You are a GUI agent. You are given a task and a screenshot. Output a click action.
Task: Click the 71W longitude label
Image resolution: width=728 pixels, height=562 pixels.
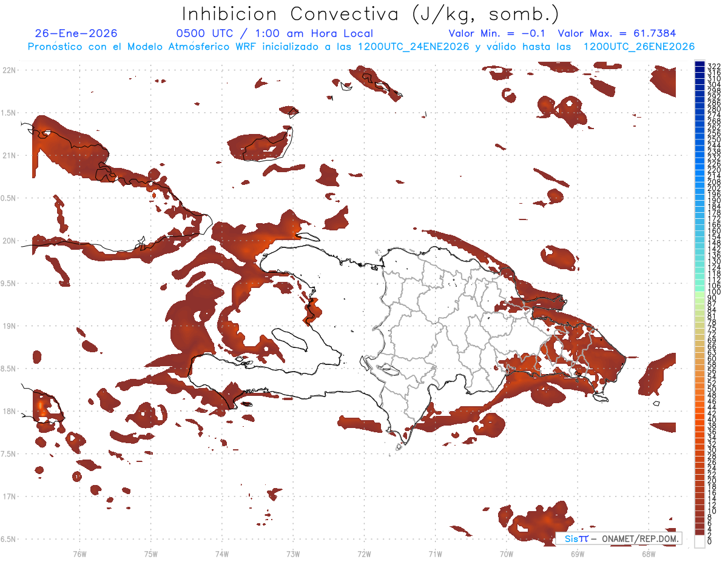(435, 554)
